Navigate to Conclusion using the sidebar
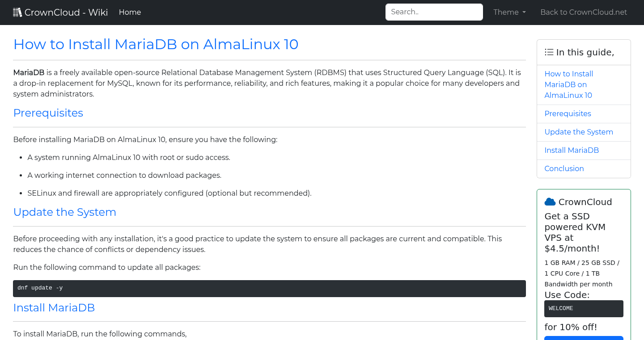 pyautogui.click(x=564, y=168)
